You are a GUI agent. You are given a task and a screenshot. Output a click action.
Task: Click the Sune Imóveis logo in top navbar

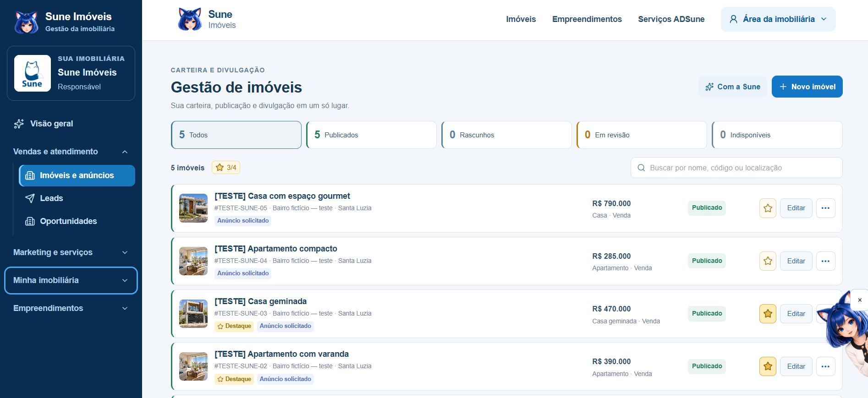click(207, 20)
